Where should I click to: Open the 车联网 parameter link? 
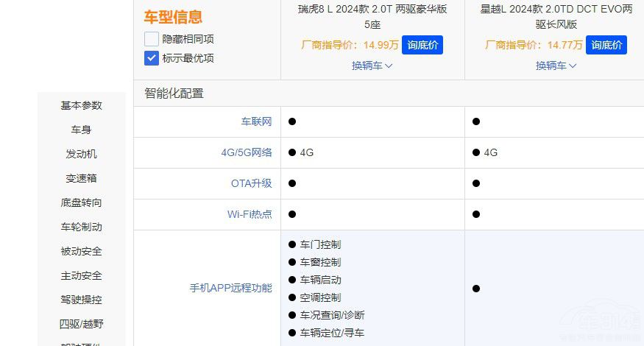[256, 121]
